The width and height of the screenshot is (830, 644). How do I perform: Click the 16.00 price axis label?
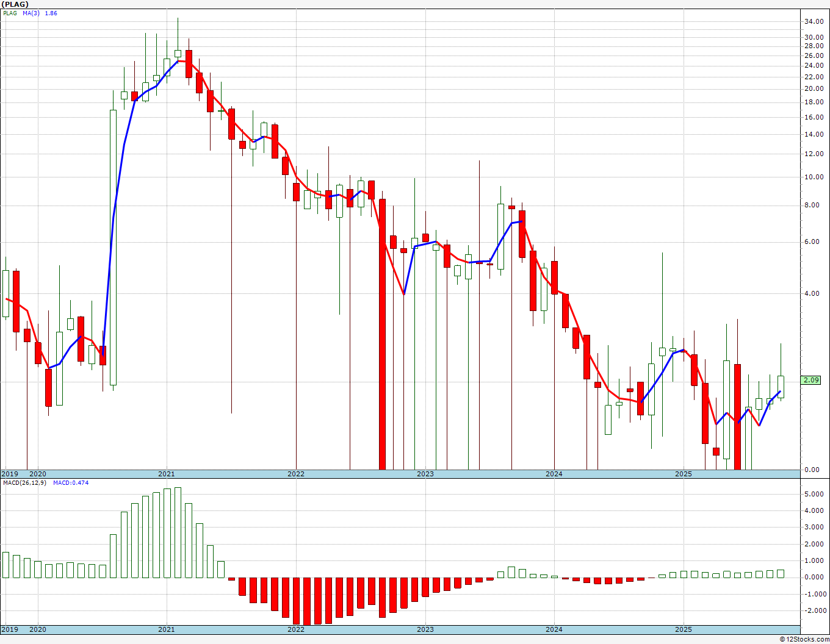814,117
